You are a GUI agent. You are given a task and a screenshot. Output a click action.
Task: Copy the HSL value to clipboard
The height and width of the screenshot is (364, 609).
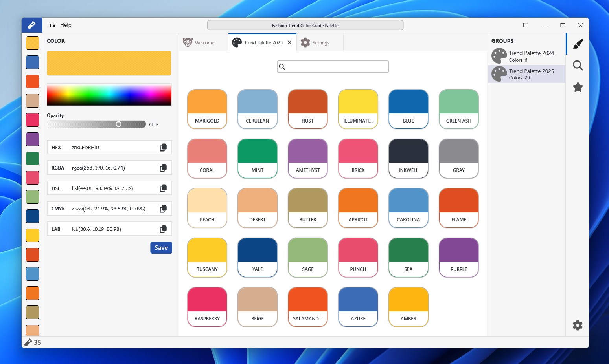(x=163, y=188)
